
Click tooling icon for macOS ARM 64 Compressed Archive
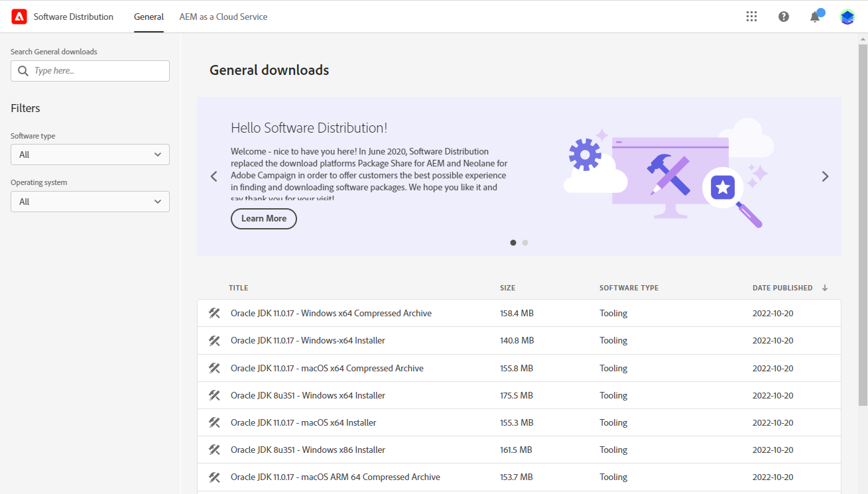tap(214, 477)
